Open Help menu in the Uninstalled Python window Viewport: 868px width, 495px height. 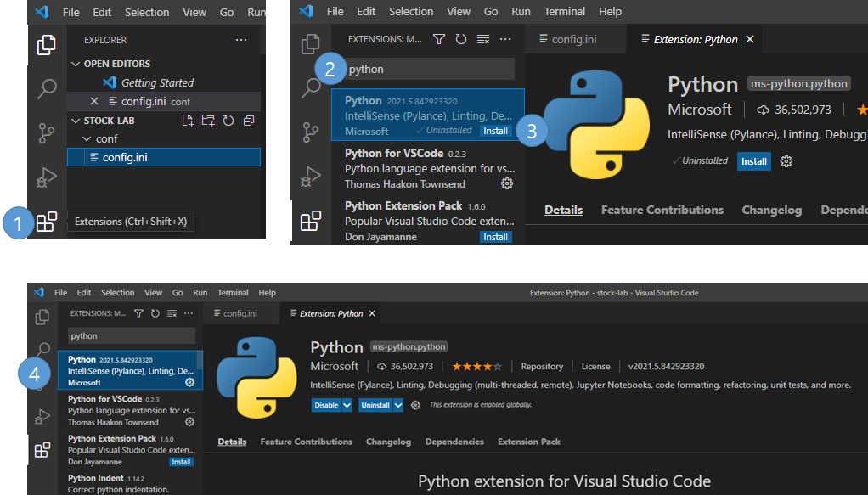(610, 12)
